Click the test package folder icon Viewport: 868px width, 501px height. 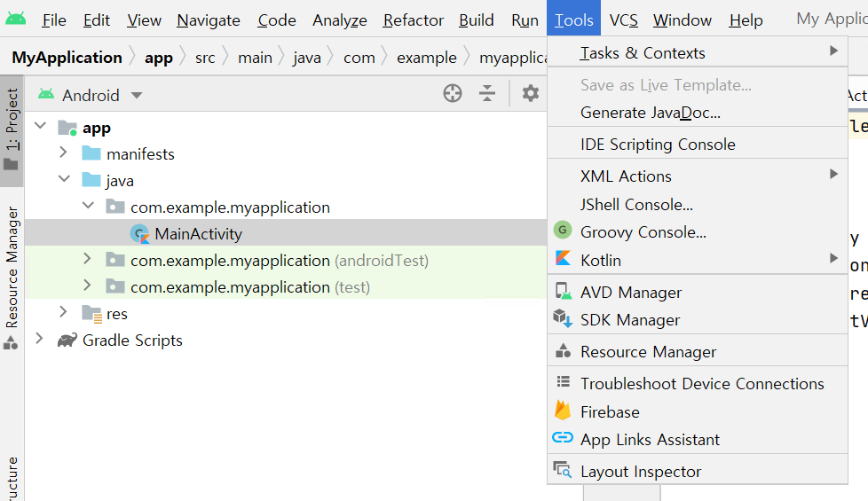tap(115, 286)
